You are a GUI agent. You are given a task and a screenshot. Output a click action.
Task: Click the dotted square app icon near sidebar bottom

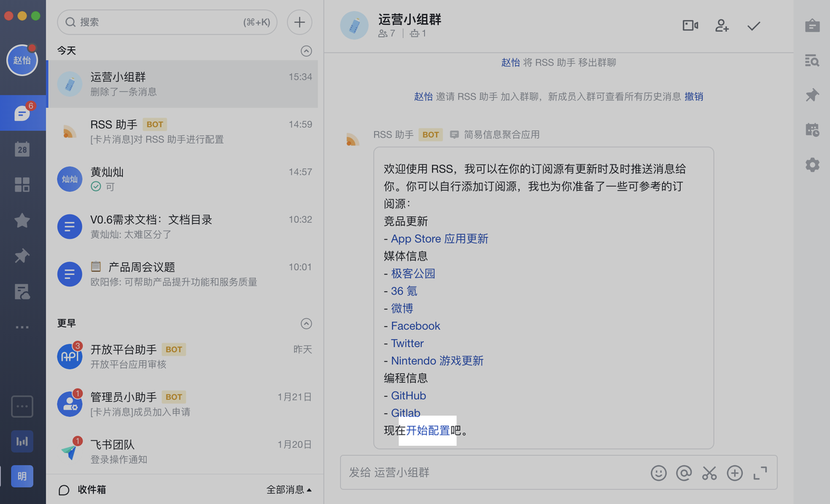[22, 407]
